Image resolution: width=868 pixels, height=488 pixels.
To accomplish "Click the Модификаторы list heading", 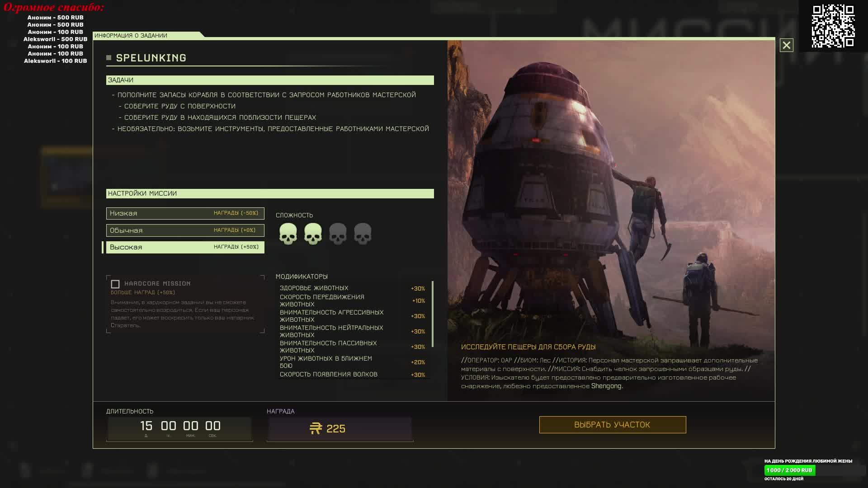I will pyautogui.click(x=302, y=277).
